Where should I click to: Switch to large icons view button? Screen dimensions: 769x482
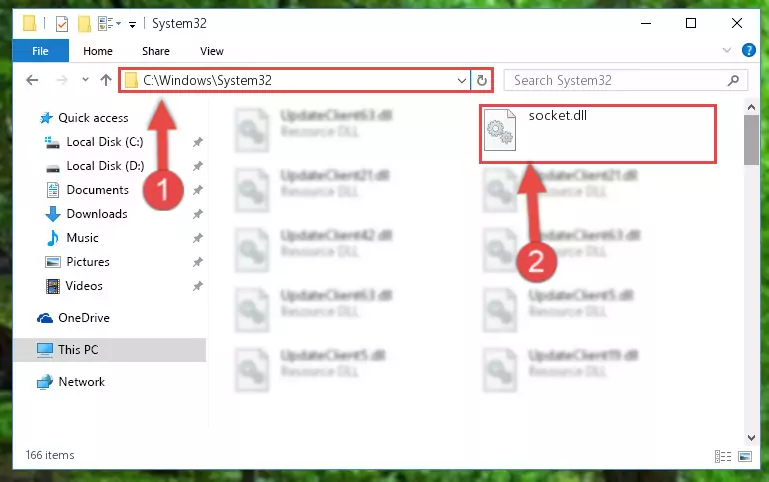[x=744, y=457]
